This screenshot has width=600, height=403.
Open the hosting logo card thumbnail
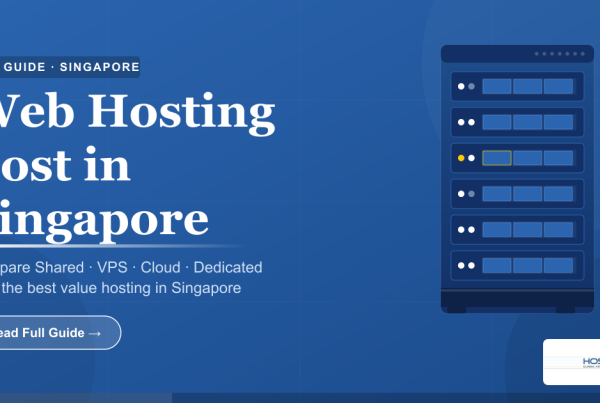click(x=571, y=362)
